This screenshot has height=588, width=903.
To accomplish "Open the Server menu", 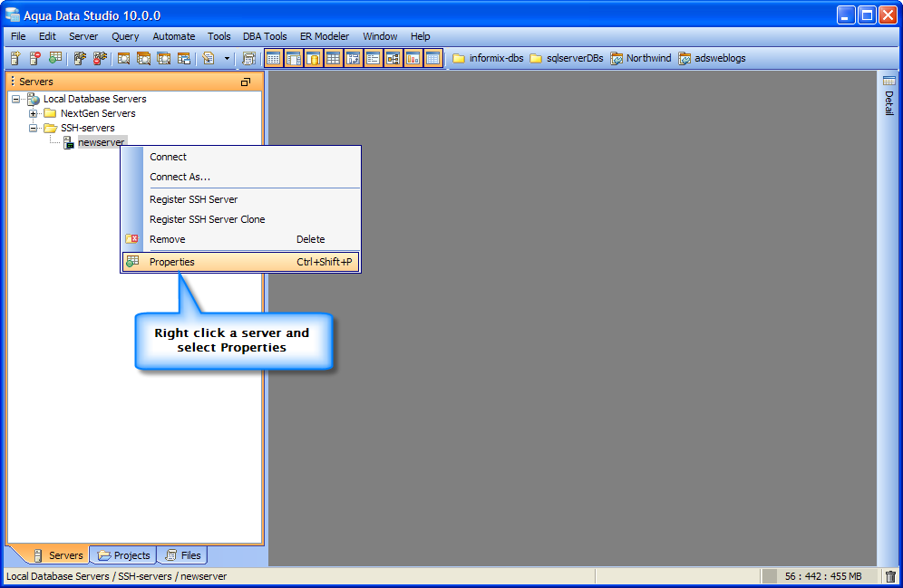I will click(x=83, y=36).
